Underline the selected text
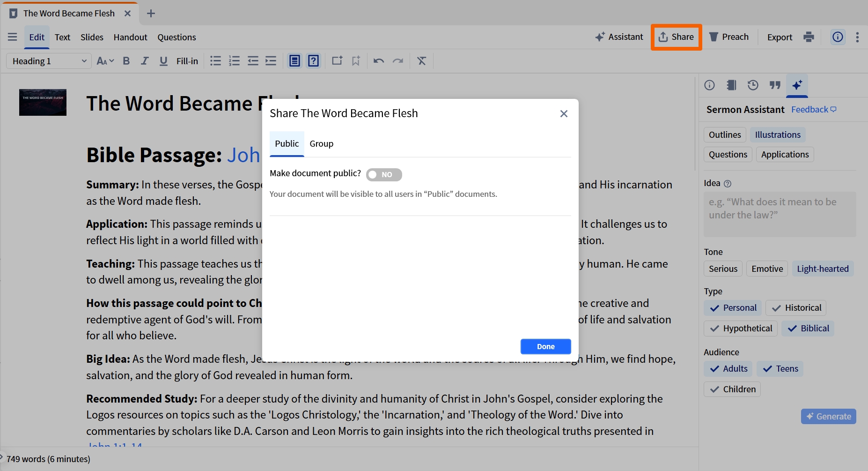868x471 pixels. coord(163,61)
